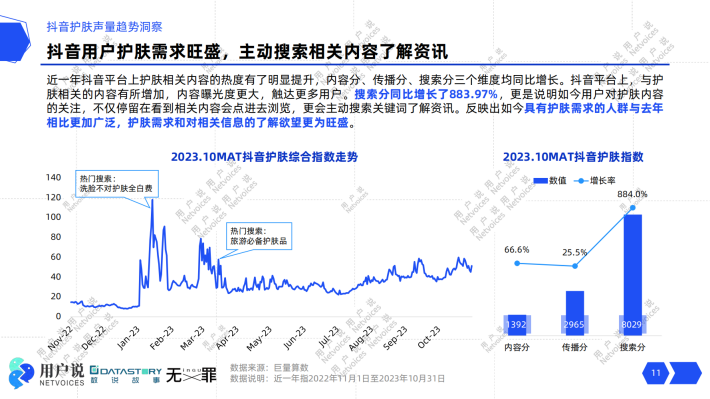Click the 数据来源：巨量算数 footer text

click(269, 367)
